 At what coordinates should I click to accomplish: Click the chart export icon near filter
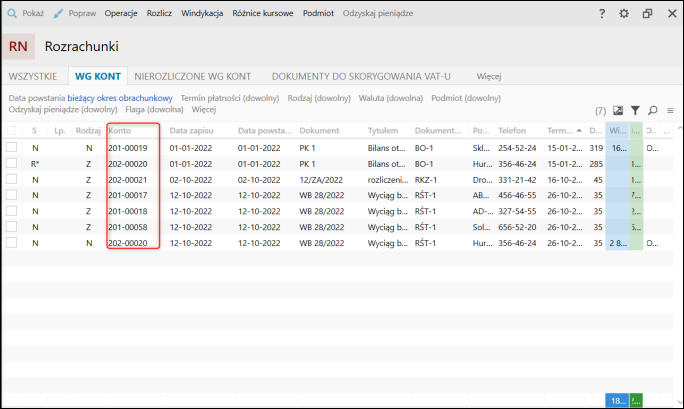point(618,111)
